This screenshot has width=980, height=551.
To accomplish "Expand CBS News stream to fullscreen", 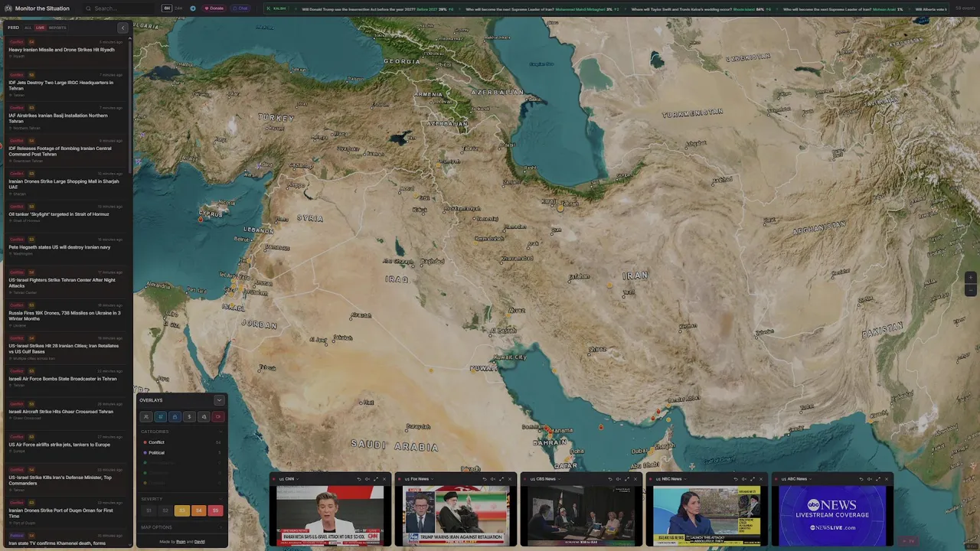I will tap(627, 479).
